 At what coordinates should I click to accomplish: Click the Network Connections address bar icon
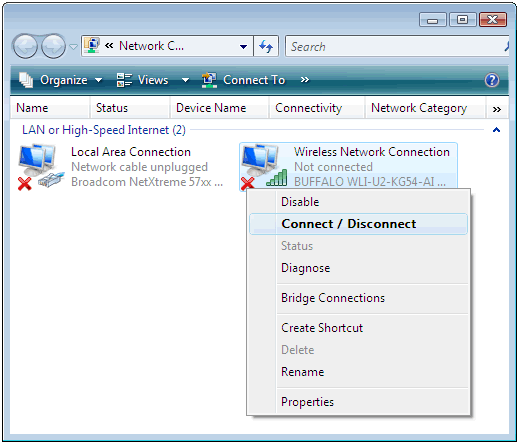click(92, 46)
